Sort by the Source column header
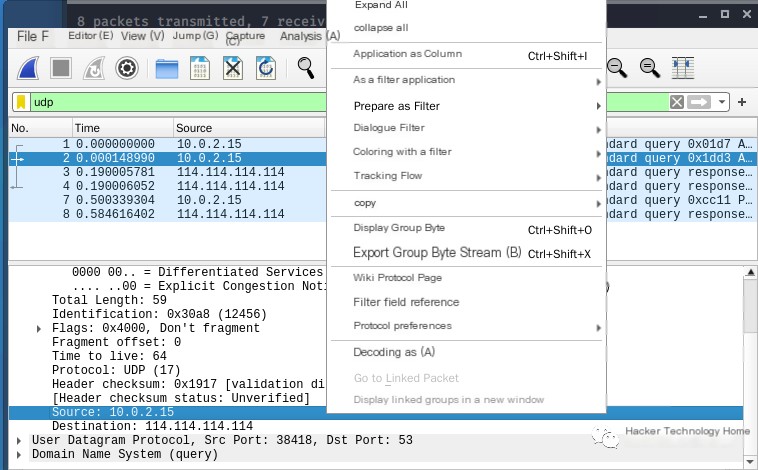 click(248, 128)
